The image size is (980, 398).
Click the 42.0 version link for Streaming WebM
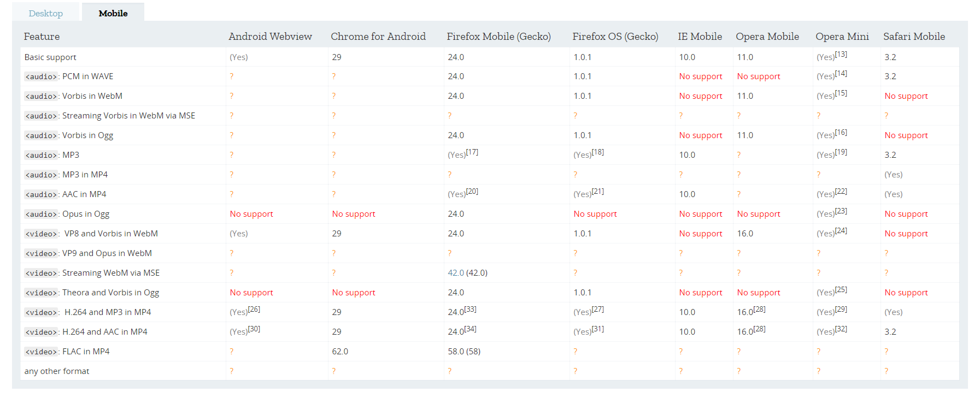[456, 273]
